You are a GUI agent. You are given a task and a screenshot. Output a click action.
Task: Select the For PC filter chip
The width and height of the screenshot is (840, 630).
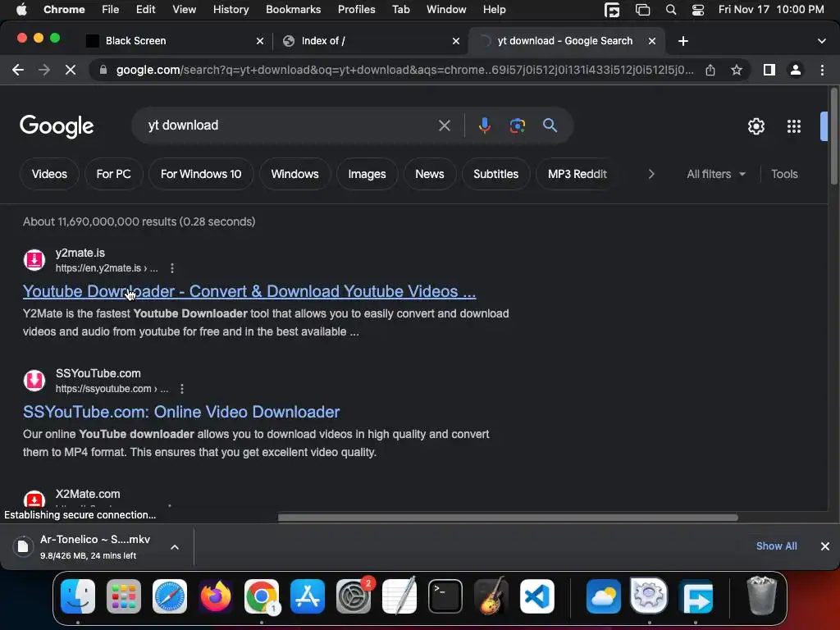tap(113, 174)
